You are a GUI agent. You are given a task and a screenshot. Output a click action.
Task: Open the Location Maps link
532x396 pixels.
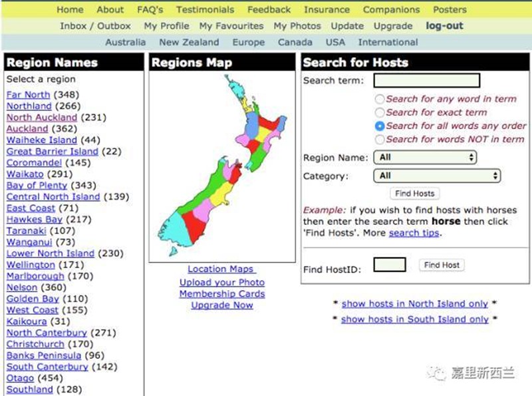click(x=221, y=269)
